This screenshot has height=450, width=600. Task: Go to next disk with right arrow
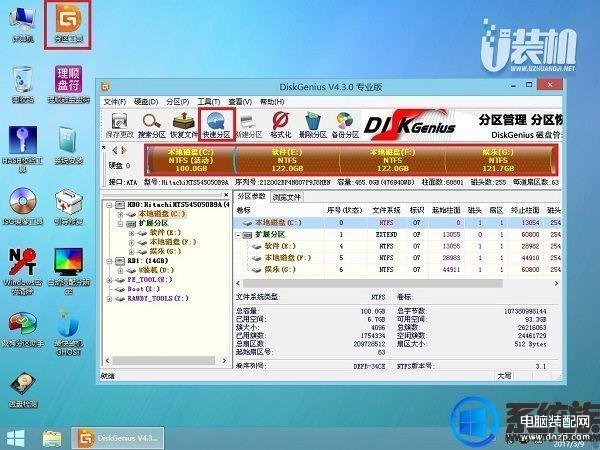pos(123,150)
